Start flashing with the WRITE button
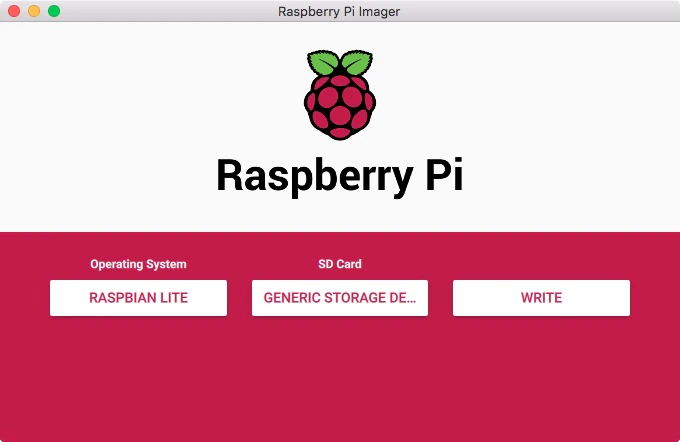680x442 pixels. (541, 298)
